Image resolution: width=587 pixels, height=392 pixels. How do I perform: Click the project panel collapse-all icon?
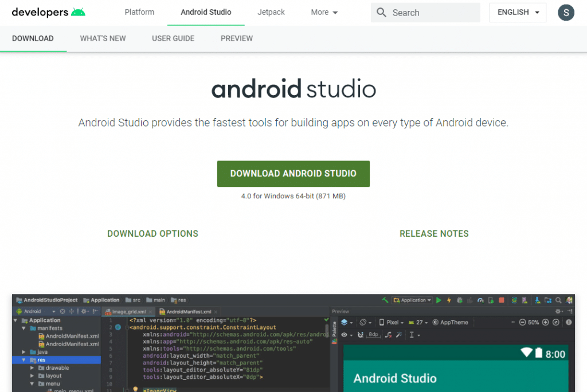(x=72, y=311)
